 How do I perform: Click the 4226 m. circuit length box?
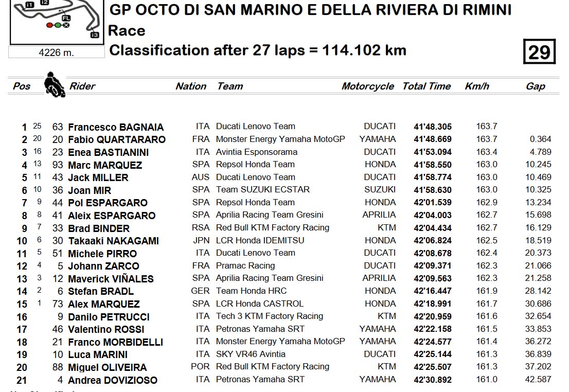(x=57, y=52)
